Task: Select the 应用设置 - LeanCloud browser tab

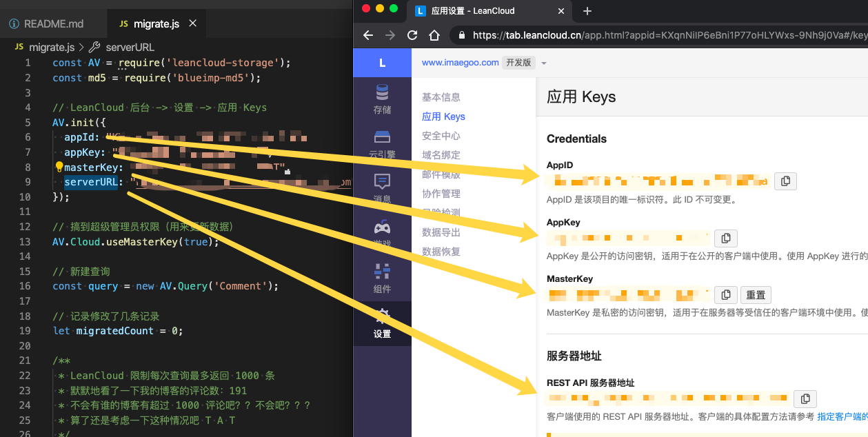Action: 489,11
